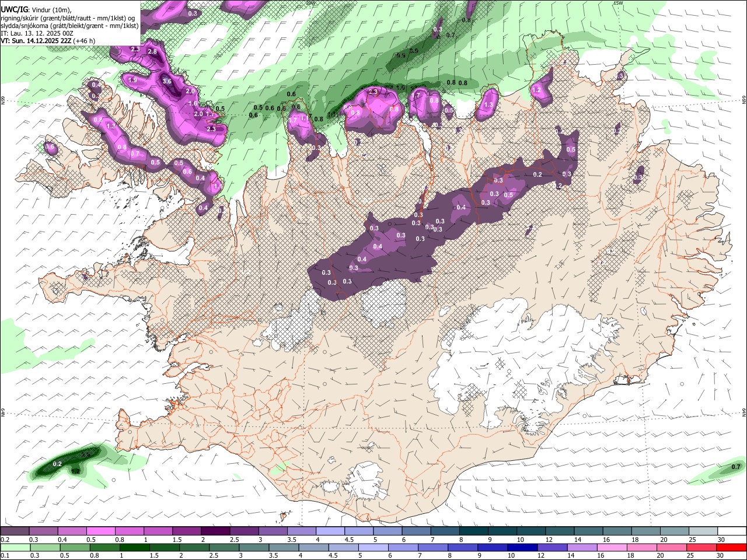The width and height of the screenshot is (747, 560).
Task: Pick the 0.5 swatch in the lower rain legend
Action: pyautogui.click(x=75, y=547)
